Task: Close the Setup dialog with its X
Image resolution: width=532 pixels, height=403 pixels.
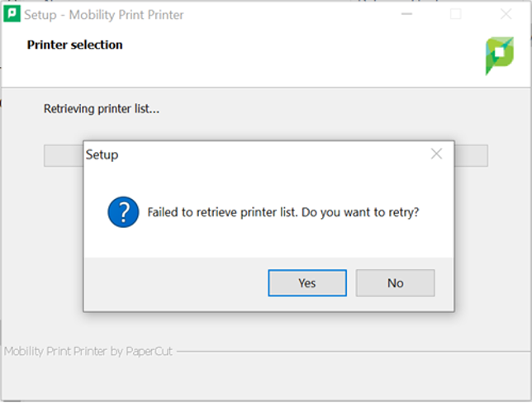Action: [x=436, y=154]
